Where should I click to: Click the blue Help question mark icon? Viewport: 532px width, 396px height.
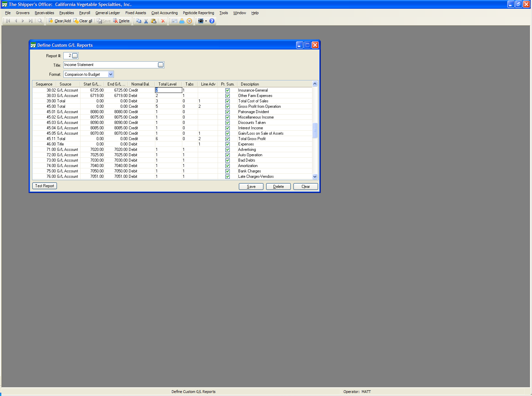point(212,21)
